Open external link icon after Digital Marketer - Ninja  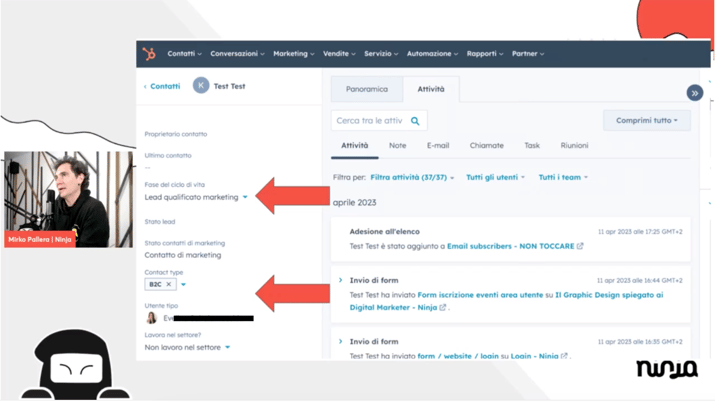(x=442, y=308)
